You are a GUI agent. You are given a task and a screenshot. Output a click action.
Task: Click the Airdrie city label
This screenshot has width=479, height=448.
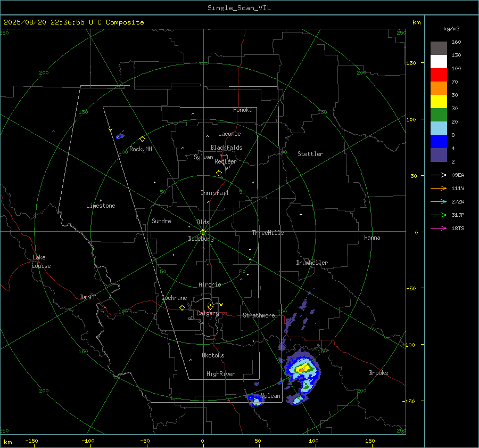[210, 284]
